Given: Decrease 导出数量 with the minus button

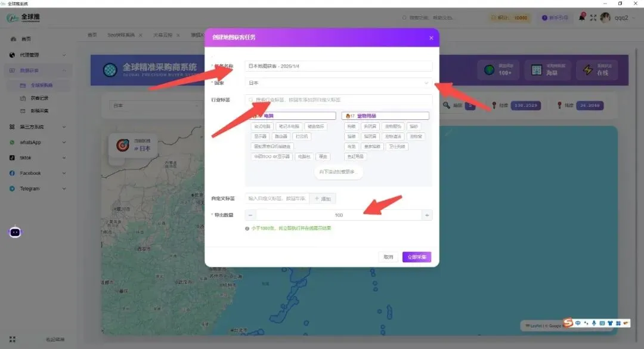Looking at the screenshot, I should coord(250,215).
